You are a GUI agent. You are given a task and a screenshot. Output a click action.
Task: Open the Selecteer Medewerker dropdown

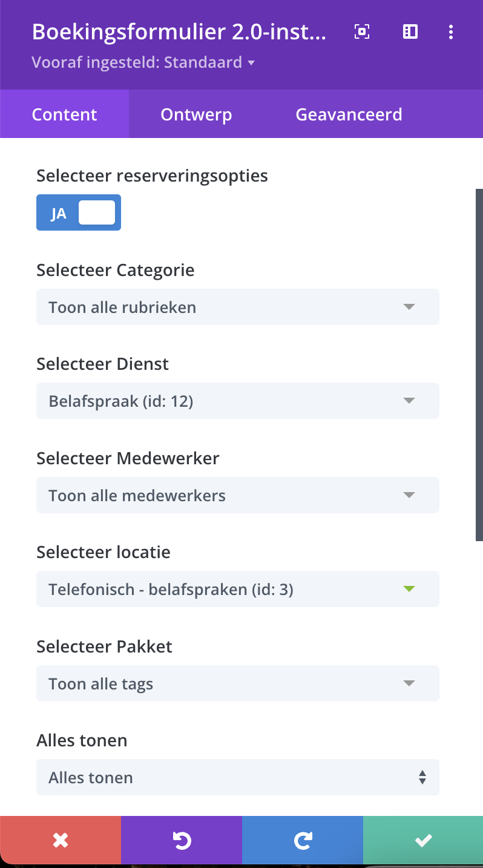pyautogui.click(x=237, y=495)
